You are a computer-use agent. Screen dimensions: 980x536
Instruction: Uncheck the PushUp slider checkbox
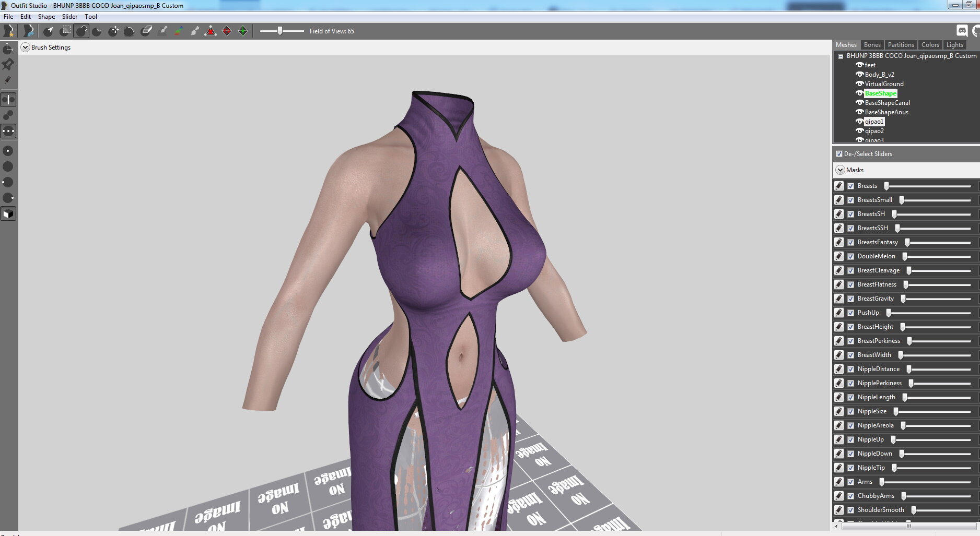coord(850,313)
